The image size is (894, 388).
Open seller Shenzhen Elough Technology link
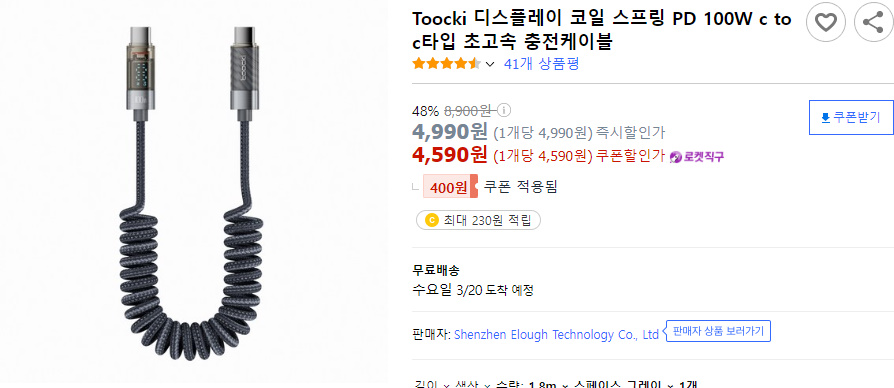click(556, 334)
